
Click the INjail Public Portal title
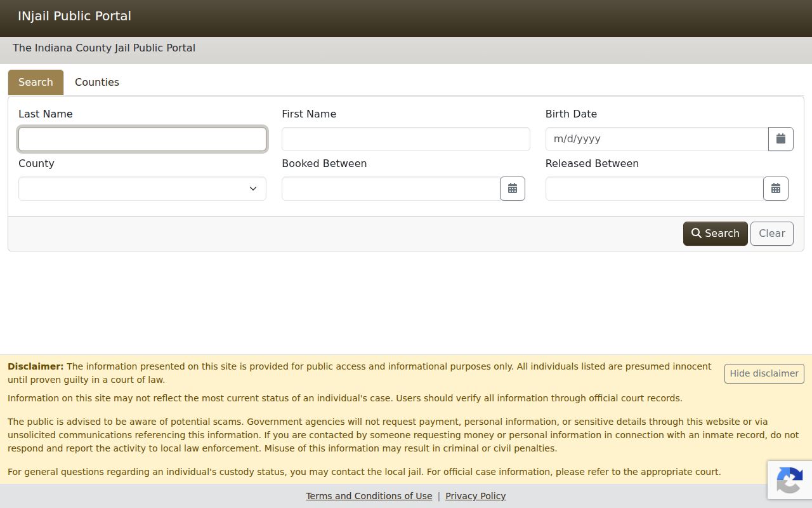[74, 16]
